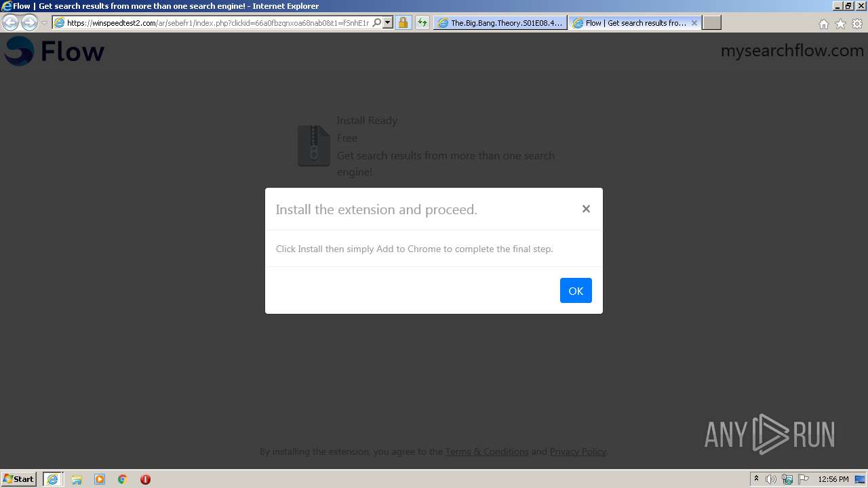Click the OK button in the dialog
The width and height of the screenshot is (868, 488).
(x=576, y=291)
